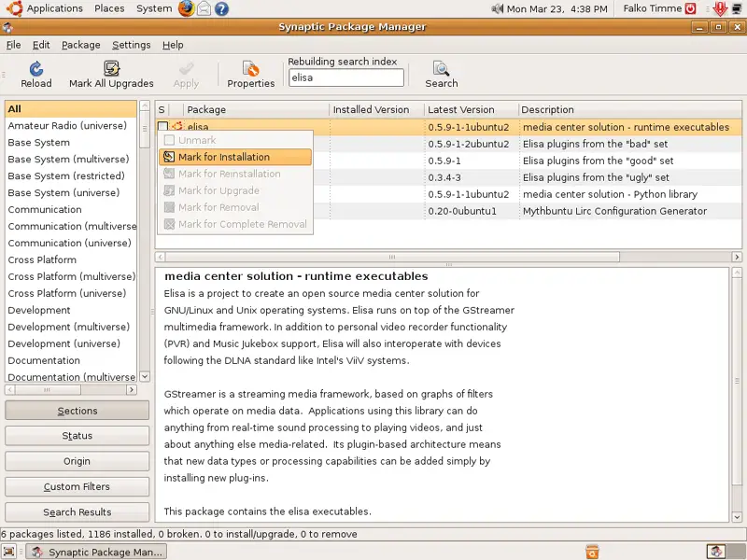Click the Status filter button

(x=78, y=436)
